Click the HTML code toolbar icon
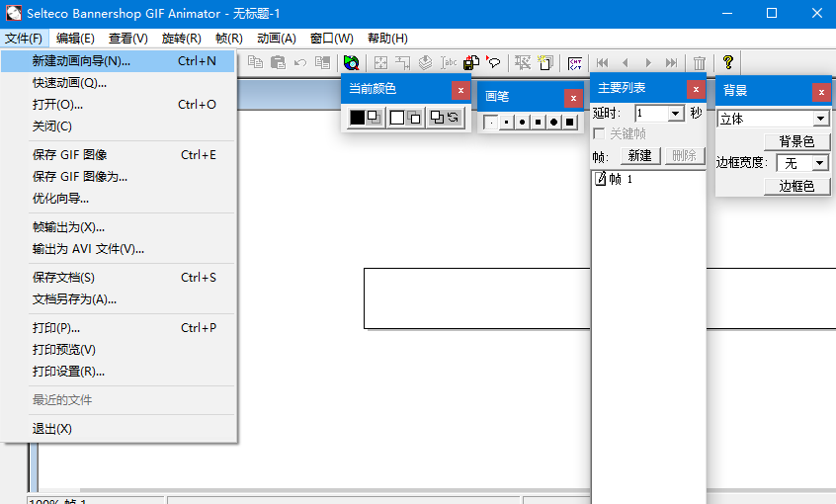The height and width of the screenshot is (504, 836). (575, 63)
